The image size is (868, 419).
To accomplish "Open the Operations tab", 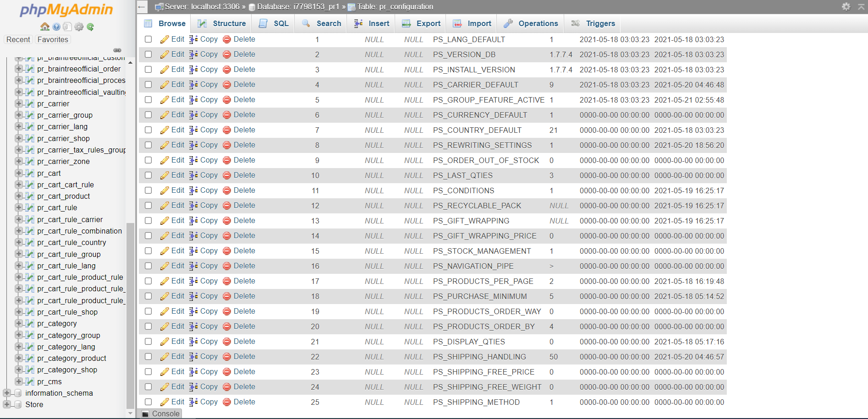I will tap(531, 23).
